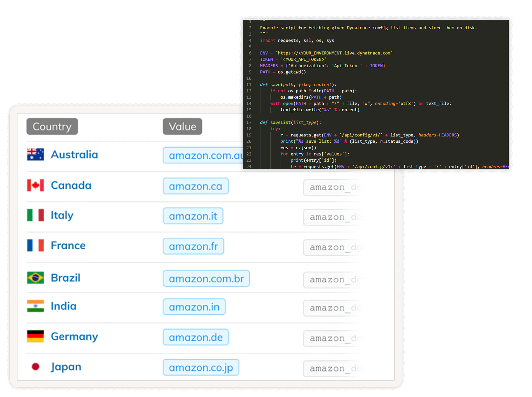Select the amazon.com.au value tag
The image size is (532, 397).
[203, 155]
